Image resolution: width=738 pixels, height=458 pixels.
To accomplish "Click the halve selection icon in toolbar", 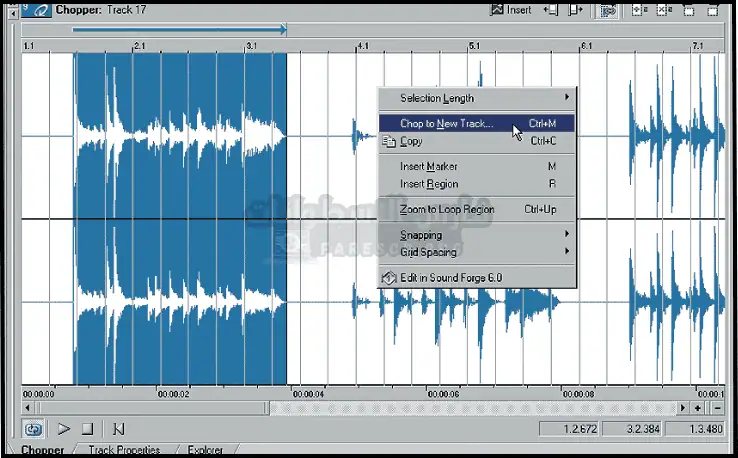I will tap(636, 10).
